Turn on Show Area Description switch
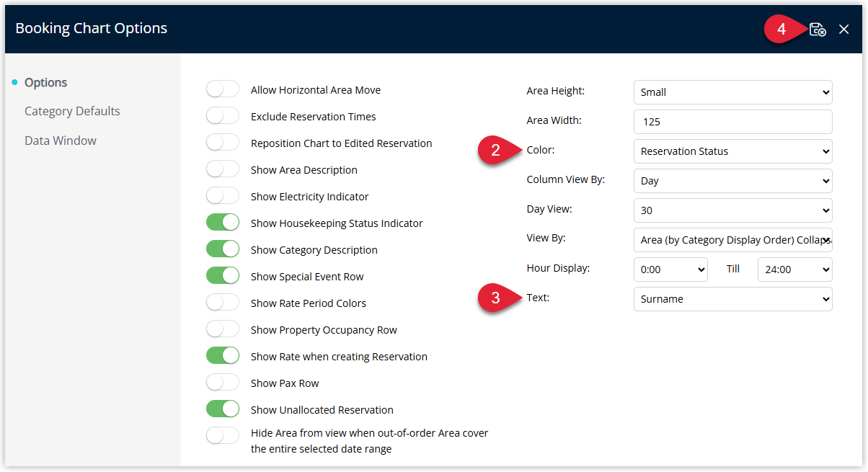Image resolution: width=868 pixels, height=472 pixels. [x=222, y=169]
